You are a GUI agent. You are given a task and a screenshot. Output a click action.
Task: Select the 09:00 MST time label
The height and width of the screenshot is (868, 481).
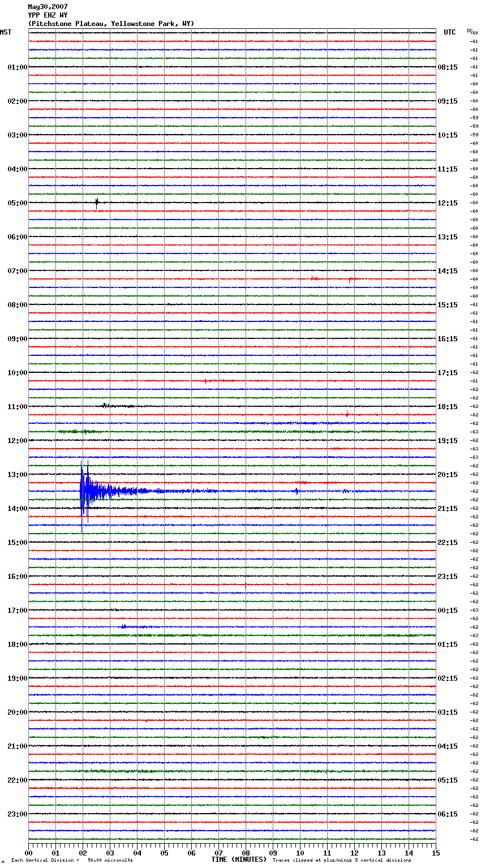pos(17,339)
